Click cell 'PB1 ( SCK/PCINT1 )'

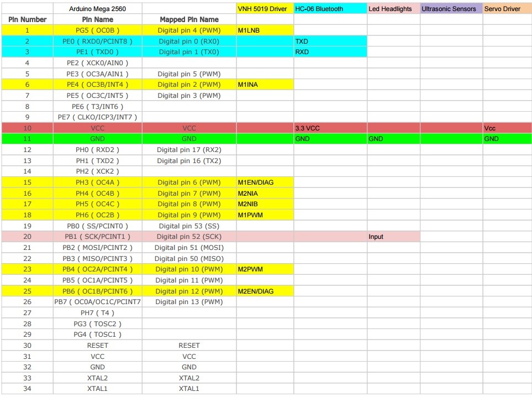click(97, 237)
